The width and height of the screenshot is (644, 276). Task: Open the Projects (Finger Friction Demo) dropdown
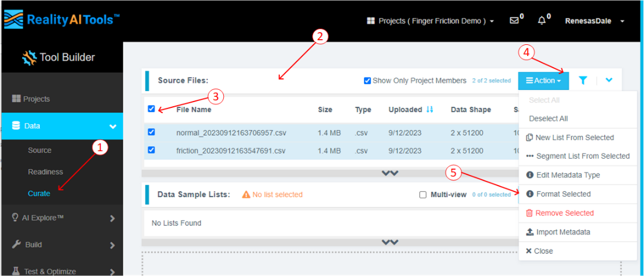point(430,21)
